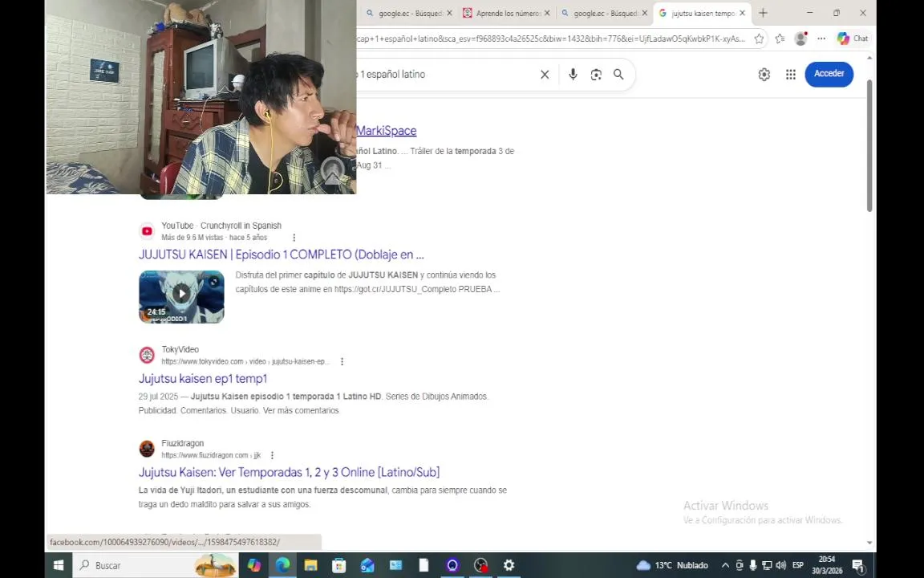Open Google quick settings gear

click(764, 75)
